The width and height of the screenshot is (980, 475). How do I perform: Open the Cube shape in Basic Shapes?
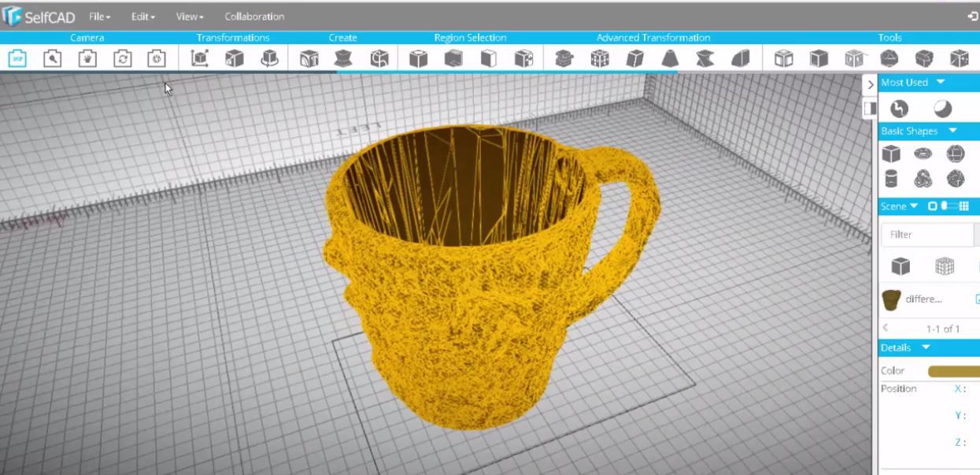click(x=890, y=153)
